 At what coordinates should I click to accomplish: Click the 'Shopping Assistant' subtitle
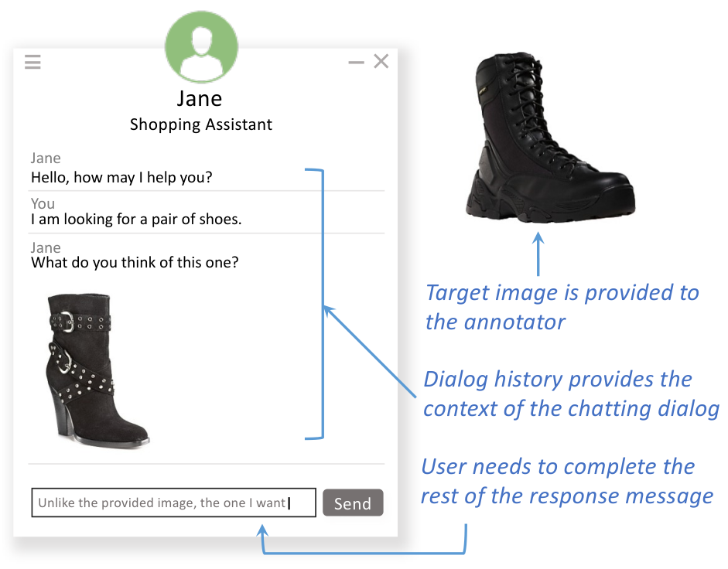click(201, 124)
